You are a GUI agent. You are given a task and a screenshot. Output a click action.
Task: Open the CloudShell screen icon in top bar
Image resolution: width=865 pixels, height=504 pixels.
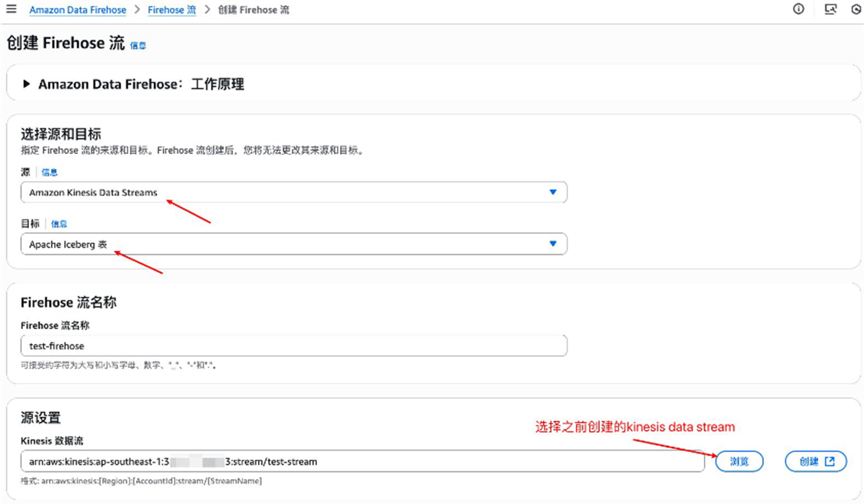click(830, 9)
